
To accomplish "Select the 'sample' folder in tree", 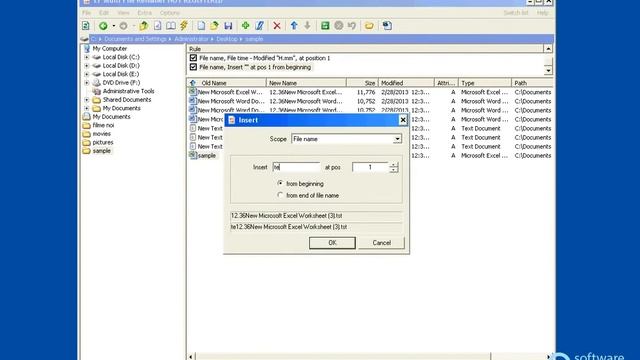I will pyautogui.click(x=102, y=151).
